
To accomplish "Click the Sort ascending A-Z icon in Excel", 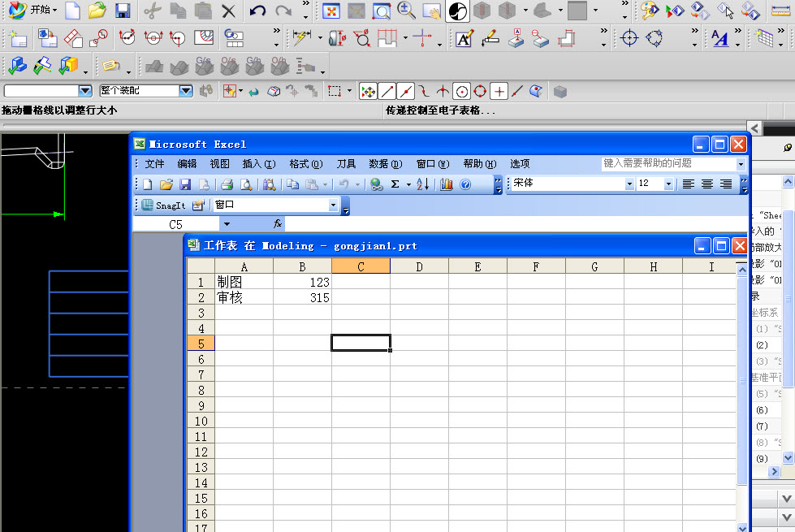I will pyautogui.click(x=423, y=184).
